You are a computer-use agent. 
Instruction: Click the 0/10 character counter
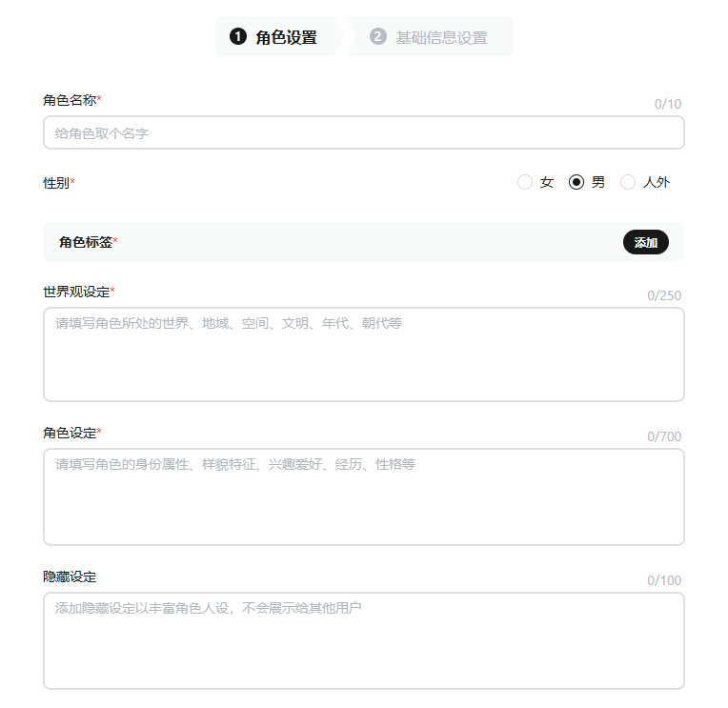[x=667, y=104]
